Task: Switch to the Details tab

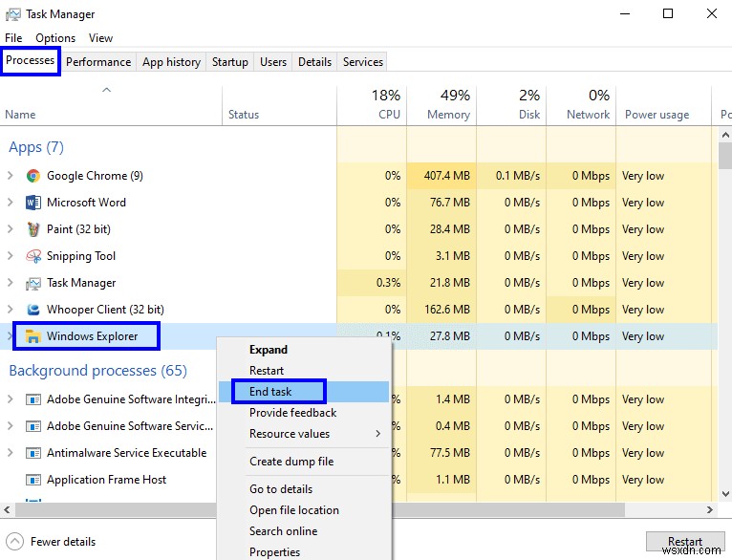Action: [314, 62]
